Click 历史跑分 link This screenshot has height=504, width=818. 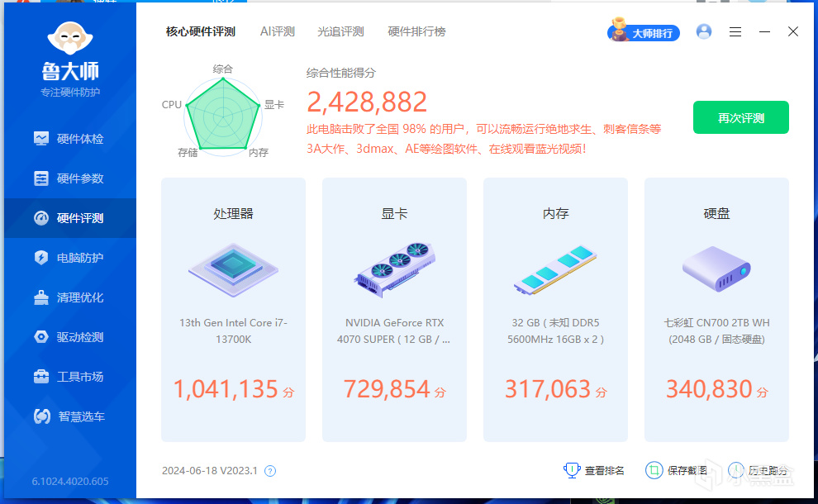tap(768, 471)
